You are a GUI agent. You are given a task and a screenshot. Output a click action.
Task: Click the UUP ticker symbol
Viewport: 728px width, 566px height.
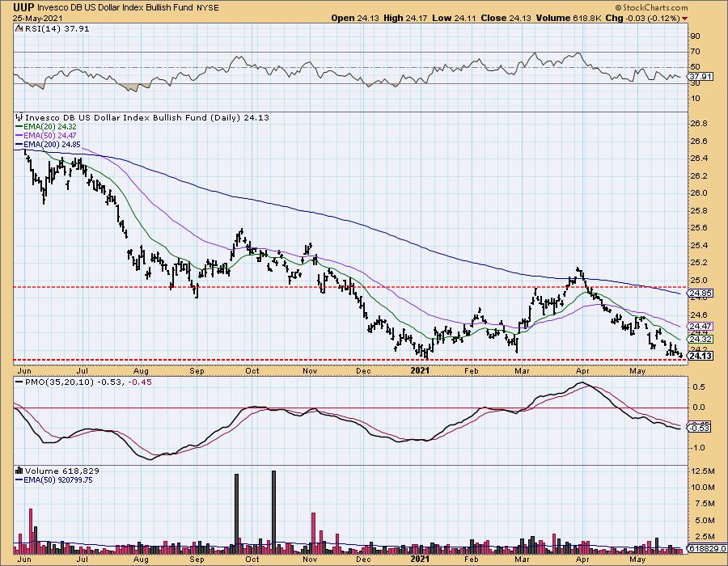point(24,7)
